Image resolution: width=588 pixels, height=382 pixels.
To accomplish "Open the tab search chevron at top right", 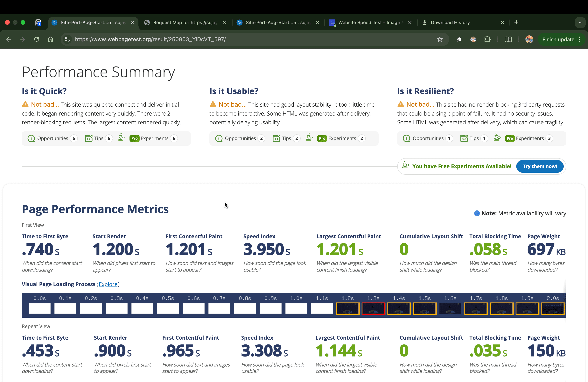I will 580,23.
